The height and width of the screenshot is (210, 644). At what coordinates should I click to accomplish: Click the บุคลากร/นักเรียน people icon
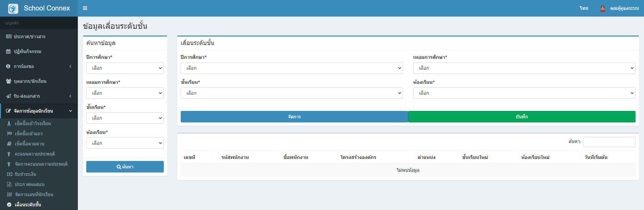(x=9, y=81)
